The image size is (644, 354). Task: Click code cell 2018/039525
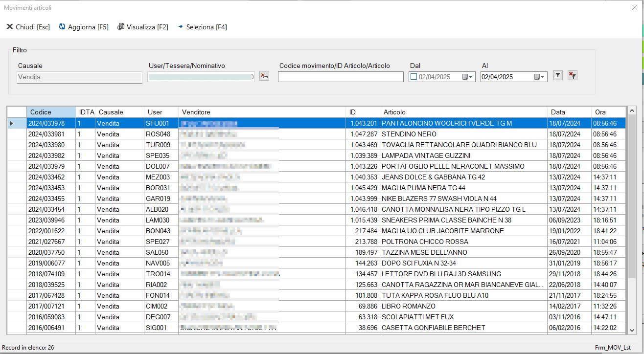click(x=51, y=285)
